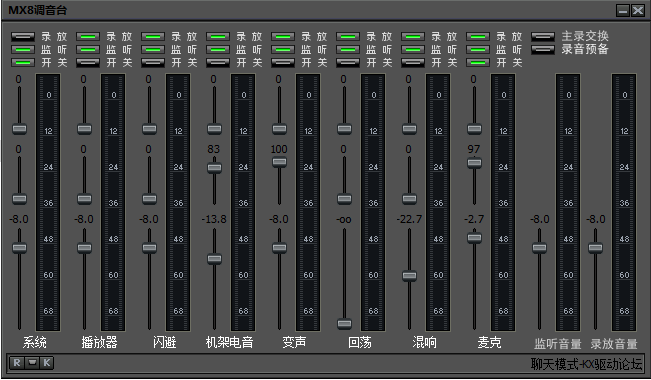Switch on 变声 channel 开关 button

(283, 63)
